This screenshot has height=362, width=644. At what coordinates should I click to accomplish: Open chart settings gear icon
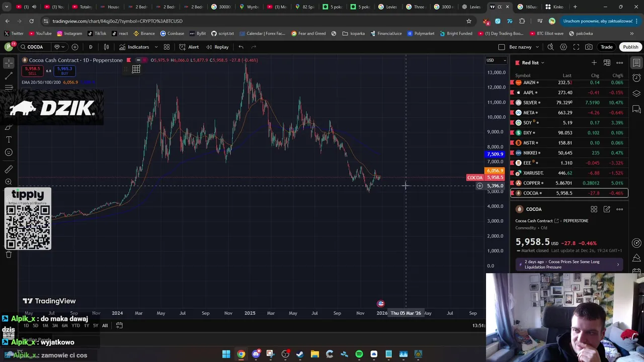click(563, 47)
